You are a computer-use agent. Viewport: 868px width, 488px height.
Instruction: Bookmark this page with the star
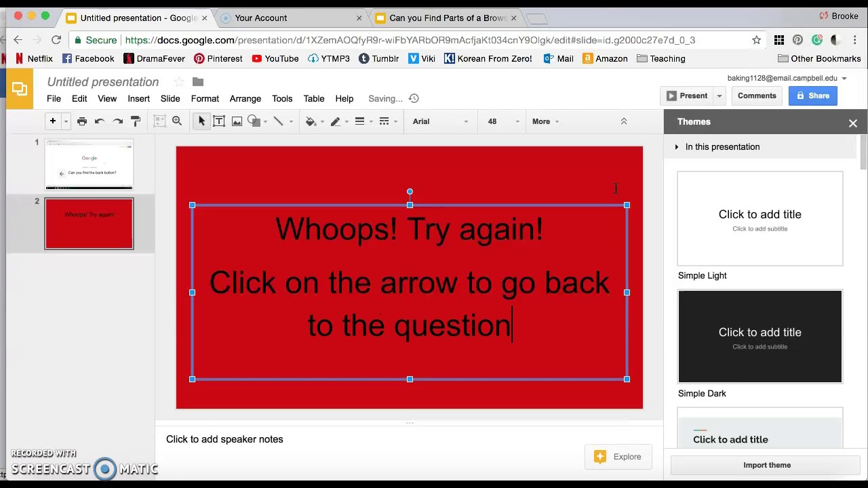(x=756, y=40)
